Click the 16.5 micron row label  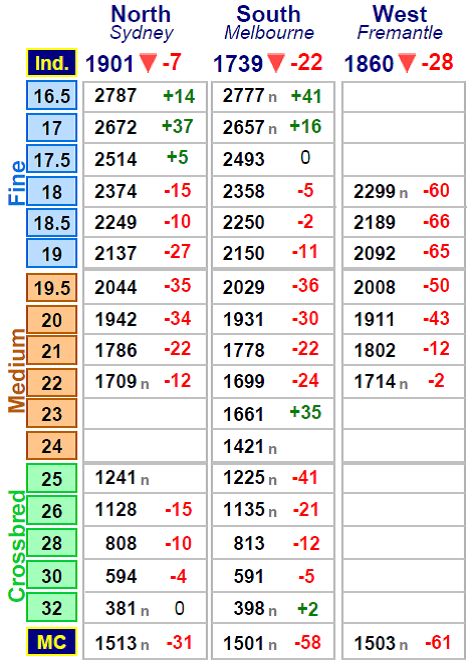(x=51, y=96)
